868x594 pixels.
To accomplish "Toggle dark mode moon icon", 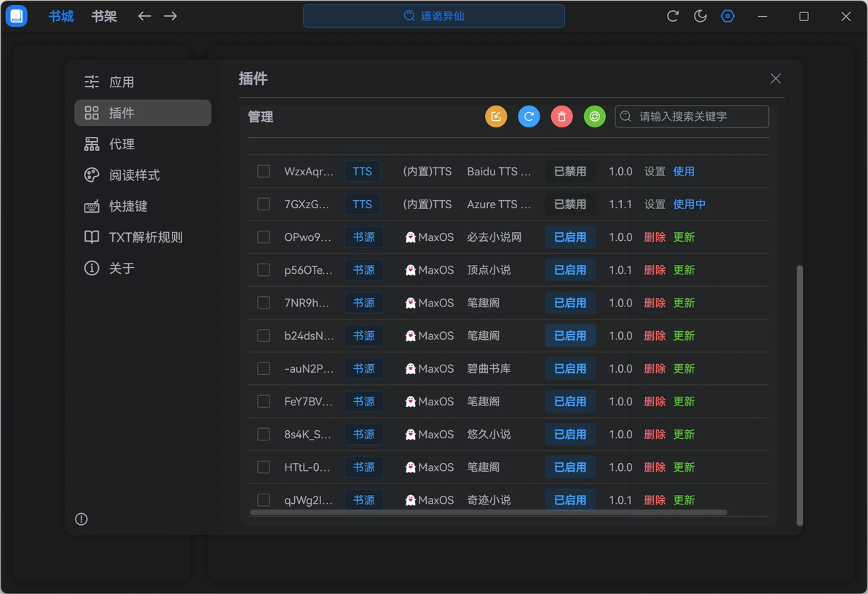I will pyautogui.click(x=700, y=16).
